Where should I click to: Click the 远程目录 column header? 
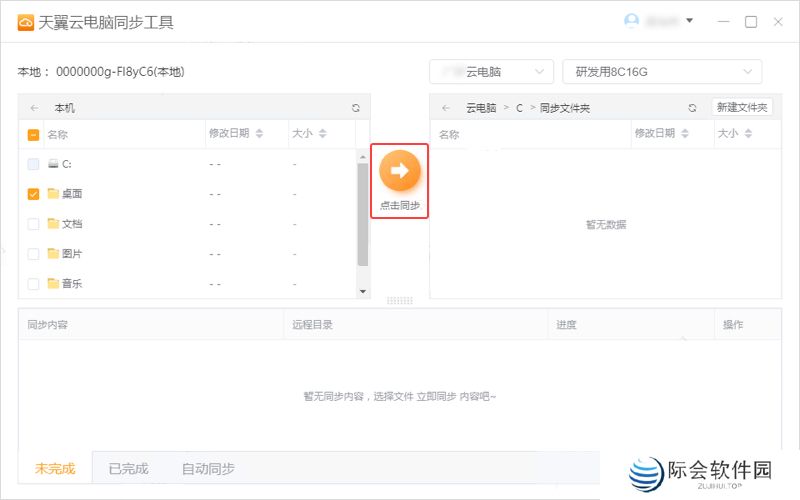312,324
